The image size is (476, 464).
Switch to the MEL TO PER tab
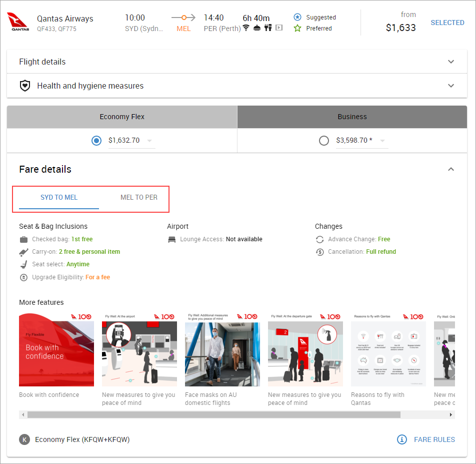click(139, 198)
